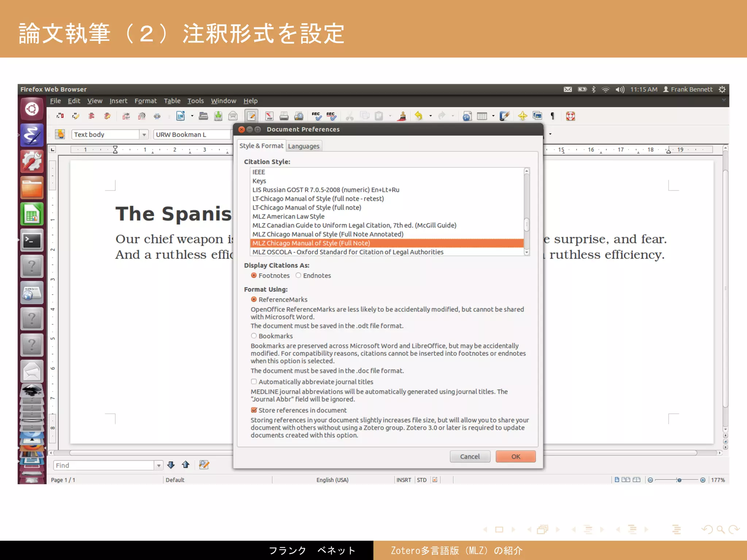Click the Print icon

[284, 116]
